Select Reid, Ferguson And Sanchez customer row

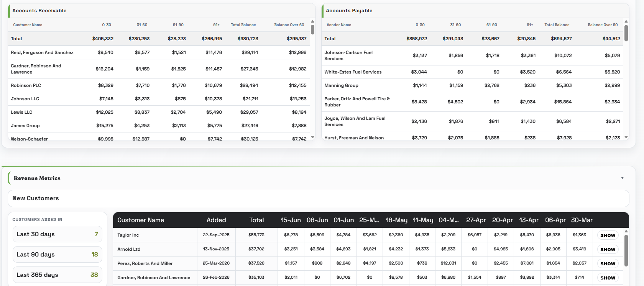coord(159,52)
